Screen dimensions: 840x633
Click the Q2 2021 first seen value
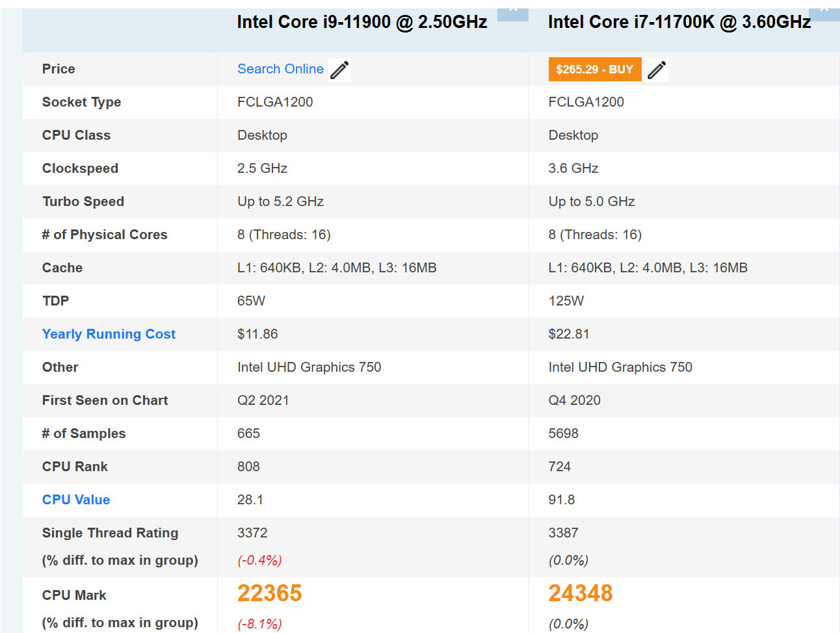pos(263,400)
